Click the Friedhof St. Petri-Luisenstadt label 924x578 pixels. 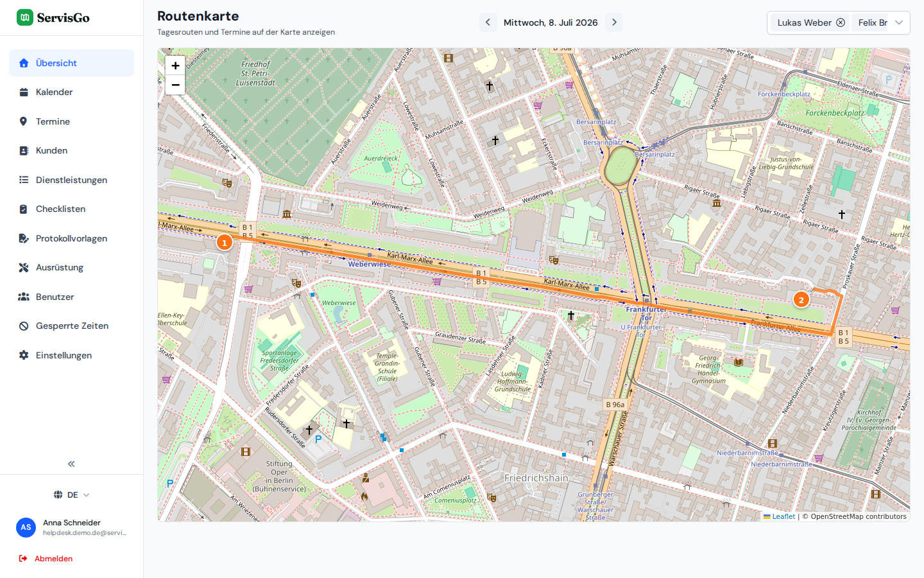tap(255, 73)
